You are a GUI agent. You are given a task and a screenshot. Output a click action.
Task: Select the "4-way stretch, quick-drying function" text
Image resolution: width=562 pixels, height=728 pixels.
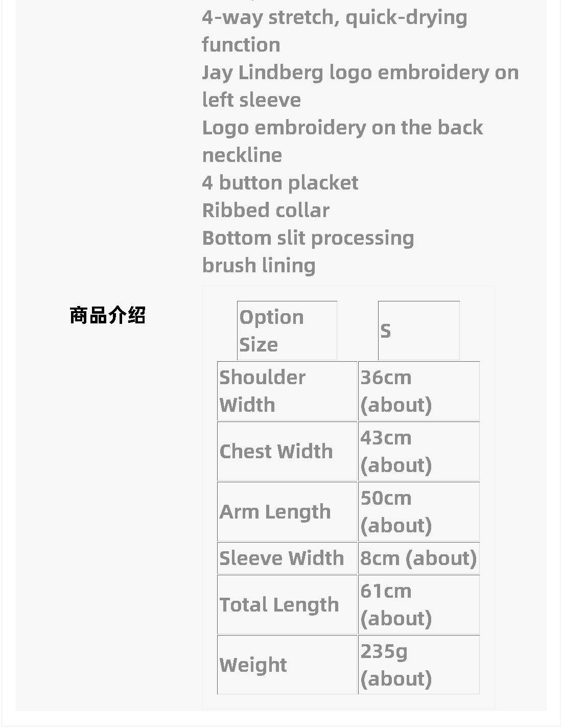point(334,31)
